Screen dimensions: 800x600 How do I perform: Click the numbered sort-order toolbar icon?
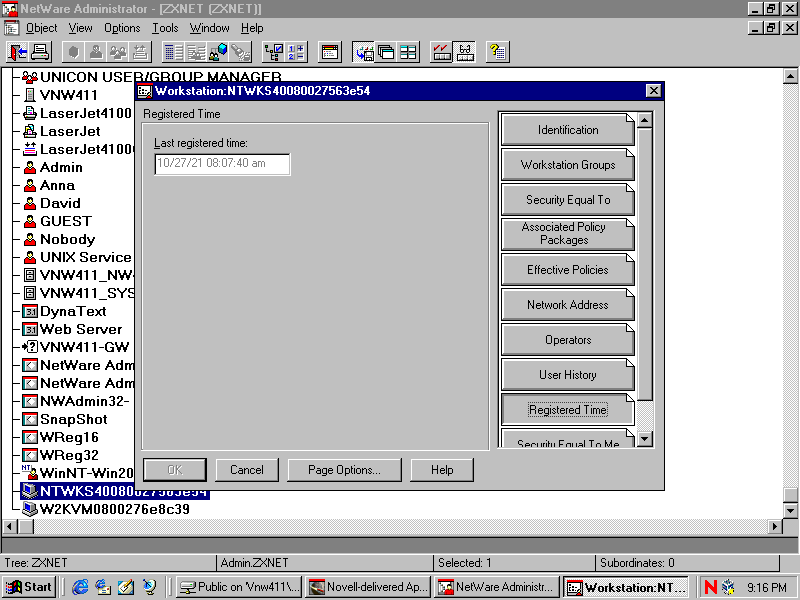[296, 52]
